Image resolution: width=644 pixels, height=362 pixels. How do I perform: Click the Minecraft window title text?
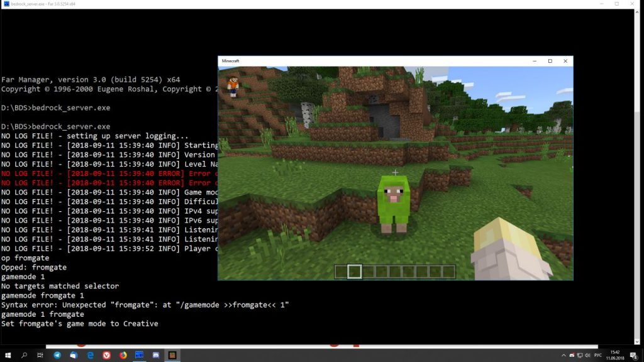230,61
